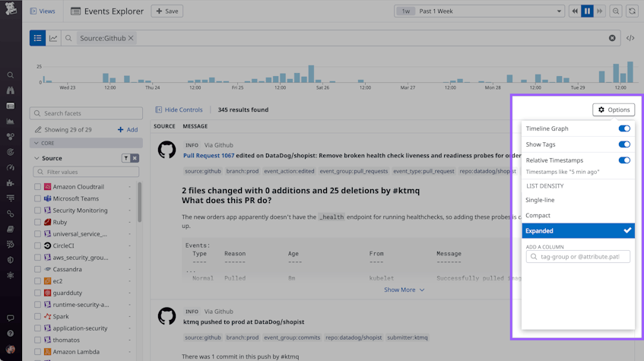Click Hide Controls
This screenshot has height=361, width=644.
coord(179,109)
